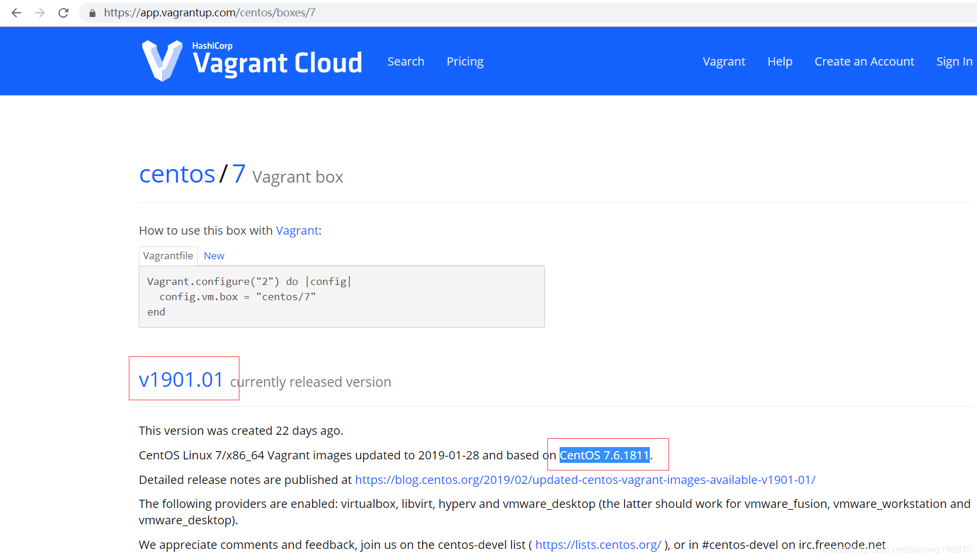Screen dimensions: 977x560
Task: Open the Help nav link
Action: click(780, 61)
